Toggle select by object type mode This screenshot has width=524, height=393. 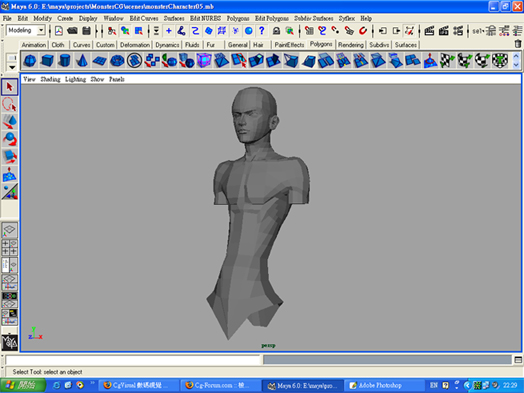(x=125, y=31)
